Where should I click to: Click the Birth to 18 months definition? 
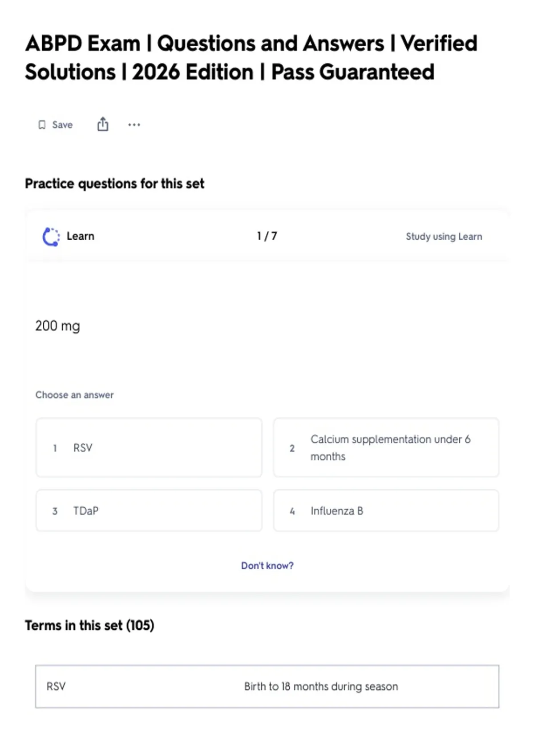pos(321,686)
